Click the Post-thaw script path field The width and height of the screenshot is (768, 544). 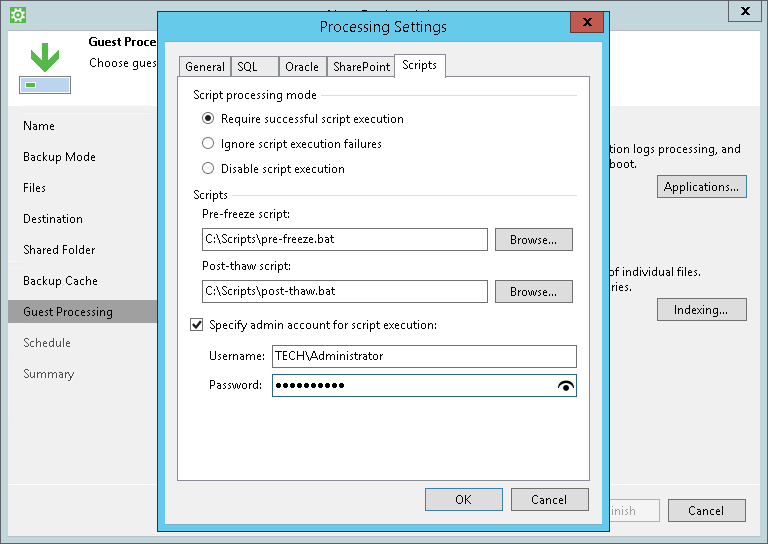[x=345, y=291]
